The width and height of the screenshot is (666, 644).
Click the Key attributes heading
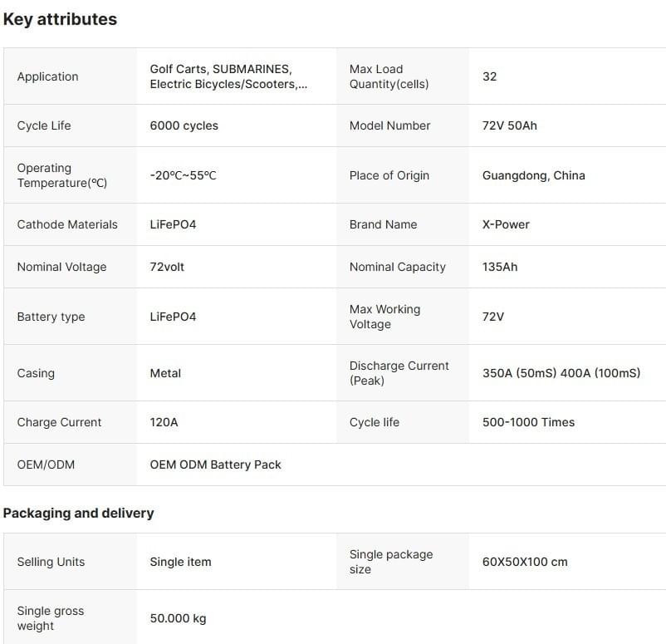[x=60, y=19]
